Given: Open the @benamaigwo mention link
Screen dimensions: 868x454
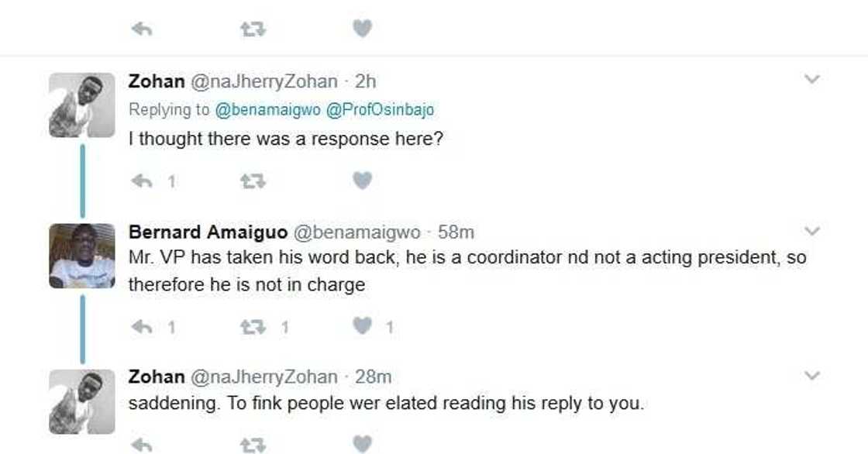Looking at the screenshot, I should coord(267,110).
